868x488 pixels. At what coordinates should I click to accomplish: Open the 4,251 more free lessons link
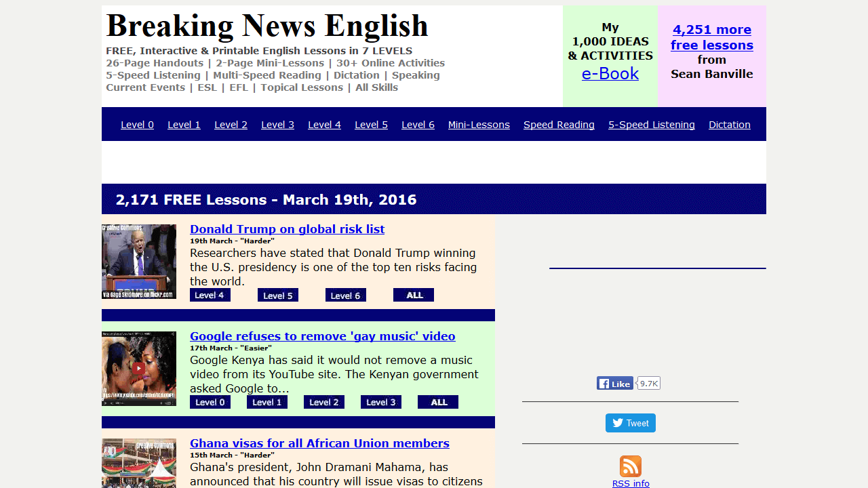tap(712, 37)
